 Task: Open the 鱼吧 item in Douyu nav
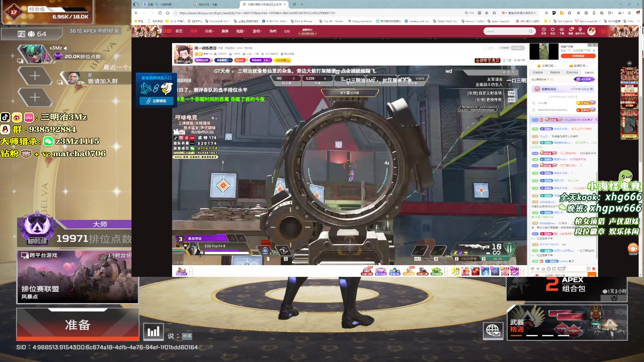pyautogui.click(x=273, y=31)
